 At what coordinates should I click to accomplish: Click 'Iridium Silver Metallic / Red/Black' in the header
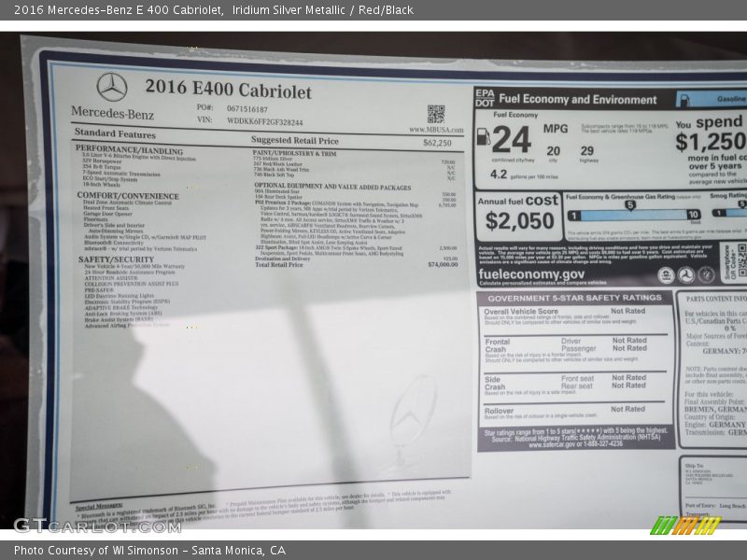323,10
